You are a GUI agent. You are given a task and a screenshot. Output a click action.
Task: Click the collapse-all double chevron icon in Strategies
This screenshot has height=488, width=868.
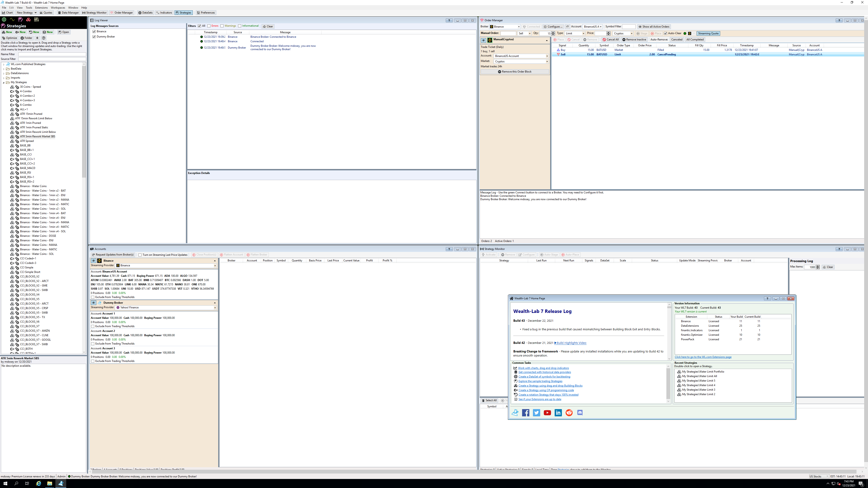click(37, 38)
